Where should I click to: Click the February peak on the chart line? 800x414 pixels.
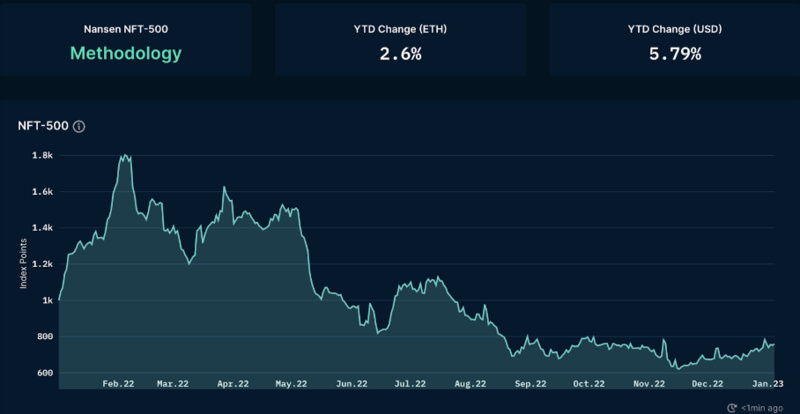pos(124,156)
